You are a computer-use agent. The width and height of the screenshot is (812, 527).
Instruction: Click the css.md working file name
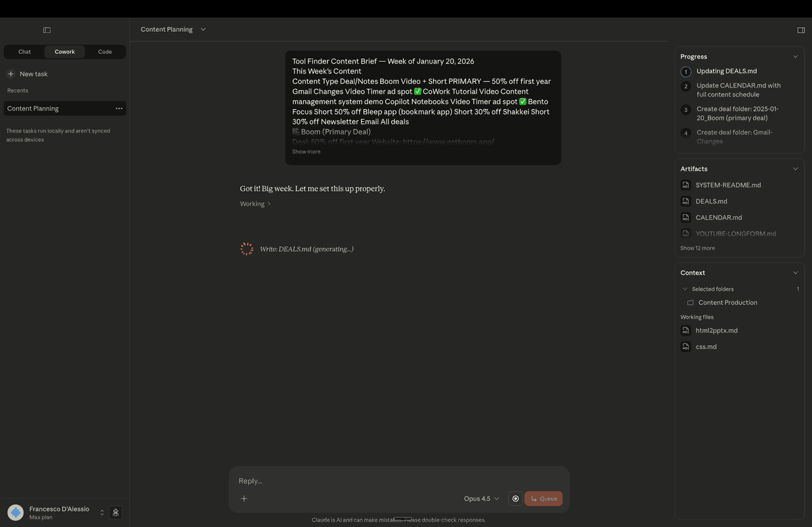coord(706,346)
